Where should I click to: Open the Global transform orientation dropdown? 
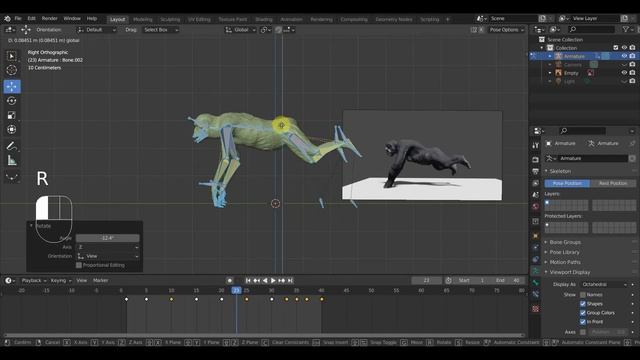tap(241, 30)
